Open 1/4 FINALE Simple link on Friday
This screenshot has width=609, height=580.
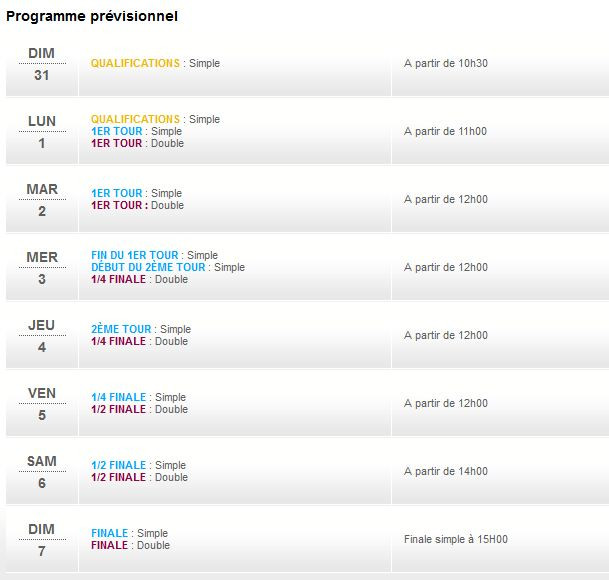118,397
